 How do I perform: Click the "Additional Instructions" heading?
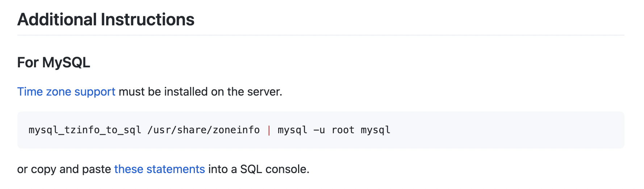point(106,20)
